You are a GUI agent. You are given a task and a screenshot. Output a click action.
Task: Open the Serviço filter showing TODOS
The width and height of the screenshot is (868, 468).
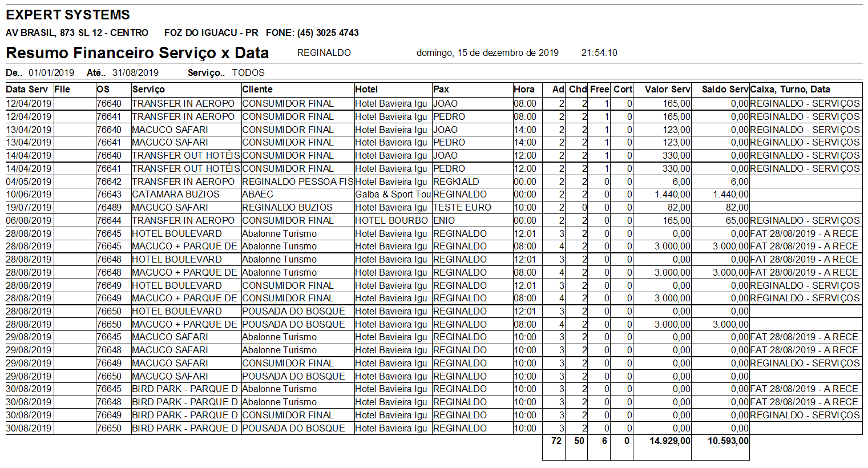click(x=248, y=72)
